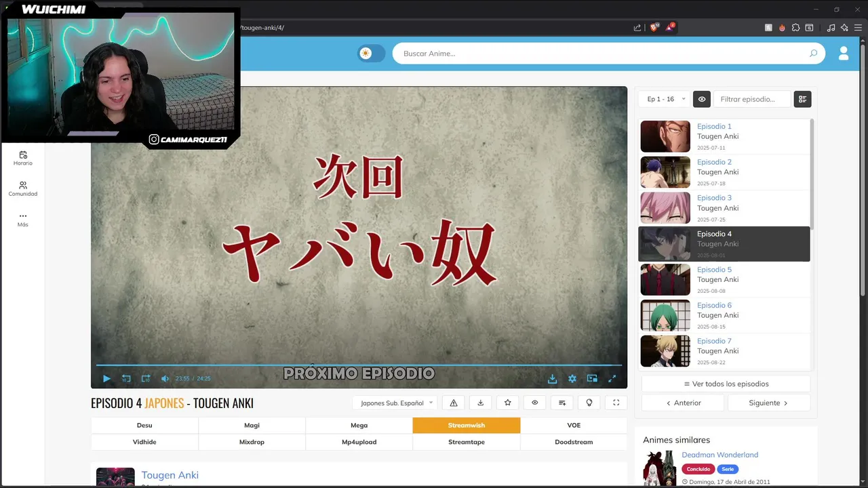Click the search magnifier icon
The width and height of the screenshot is (868, 488).
pos(813,54)
